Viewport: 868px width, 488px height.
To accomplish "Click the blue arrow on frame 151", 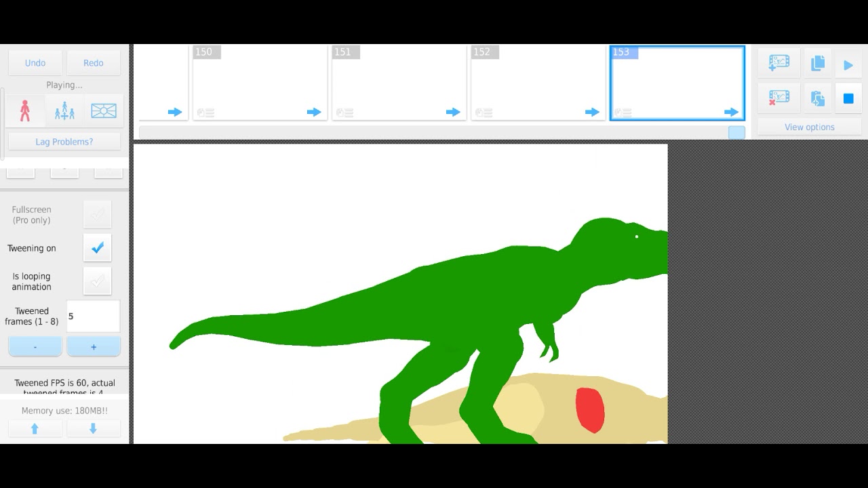I will click(453, 112).
